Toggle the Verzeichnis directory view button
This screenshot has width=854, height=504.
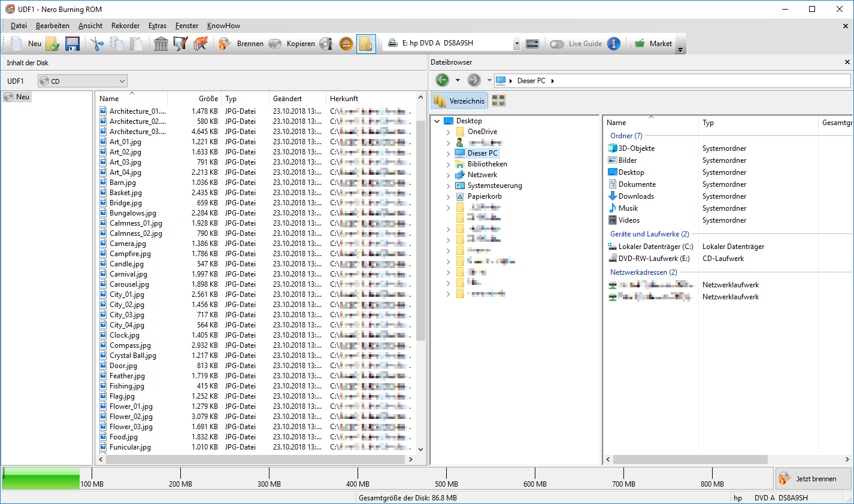coord(459,101)
